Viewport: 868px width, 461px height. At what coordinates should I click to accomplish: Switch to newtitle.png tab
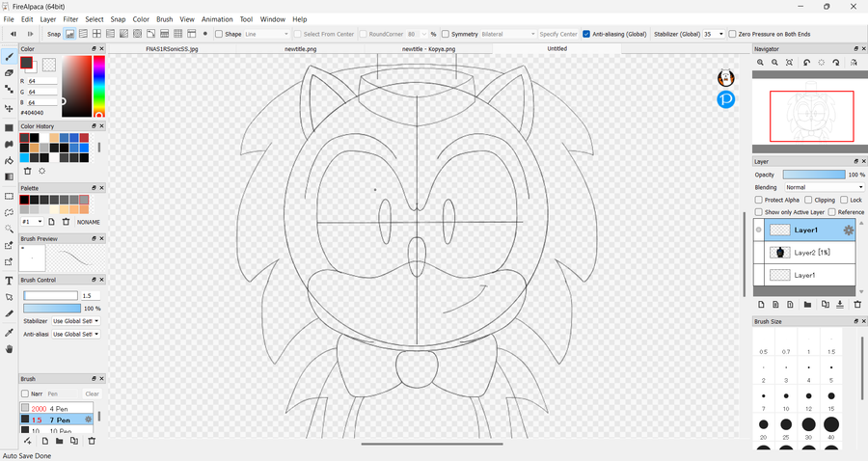pyautogui.click(x=301, y=48)
